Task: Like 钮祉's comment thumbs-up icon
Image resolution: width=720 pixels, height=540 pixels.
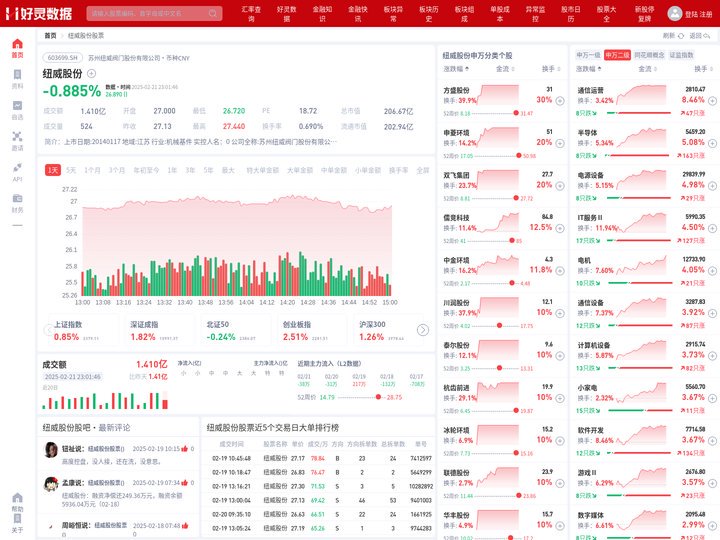Action: (185, 449)
